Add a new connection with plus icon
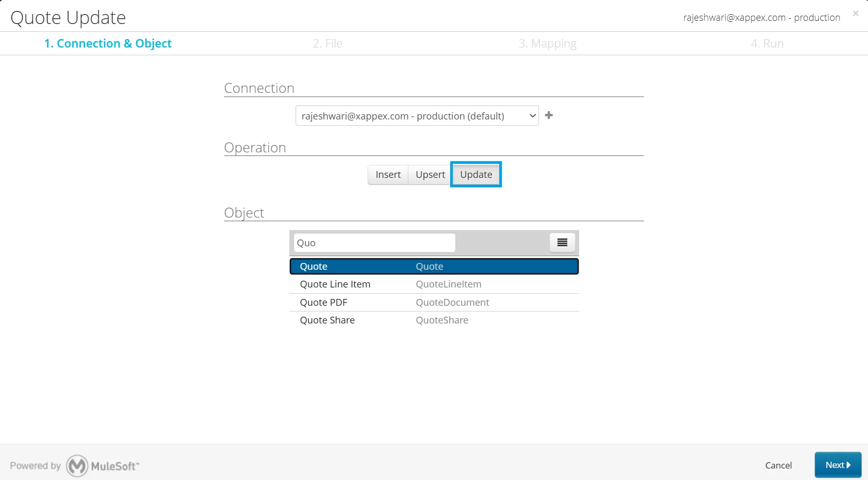This screenshot has width=868, height=480. (549, 115)
